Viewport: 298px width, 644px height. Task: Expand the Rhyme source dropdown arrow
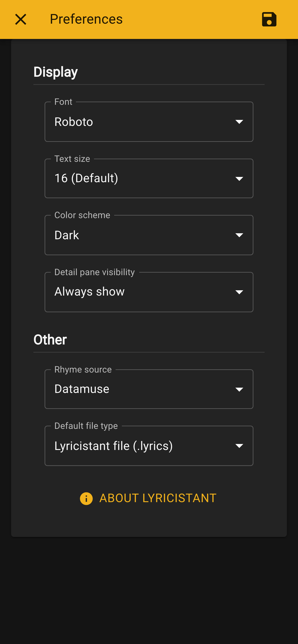point(239,389)
